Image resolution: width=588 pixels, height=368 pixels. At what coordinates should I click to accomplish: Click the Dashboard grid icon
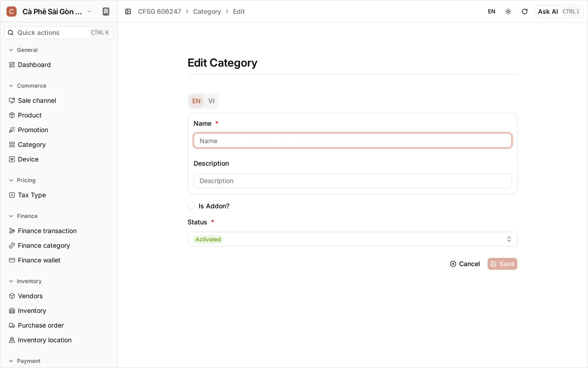coord(12,65)
